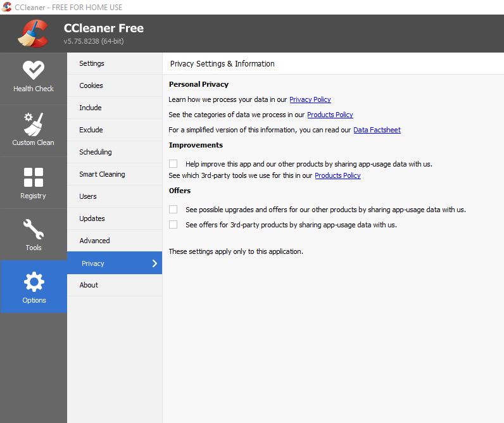Enable possible upgrades and offers checkbox
This screenshot has height=423, width=504.
click(173, 209)
